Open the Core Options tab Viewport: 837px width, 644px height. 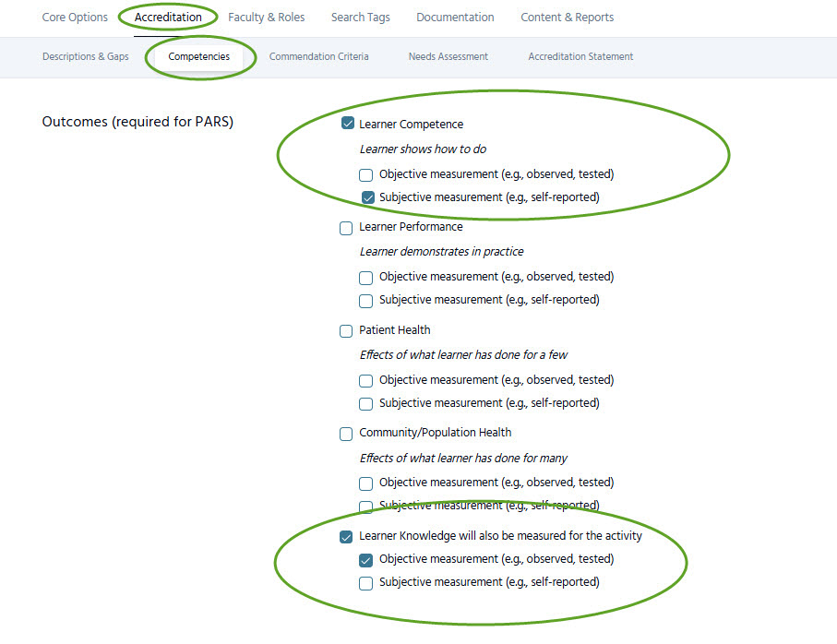[x=75, y=18]
